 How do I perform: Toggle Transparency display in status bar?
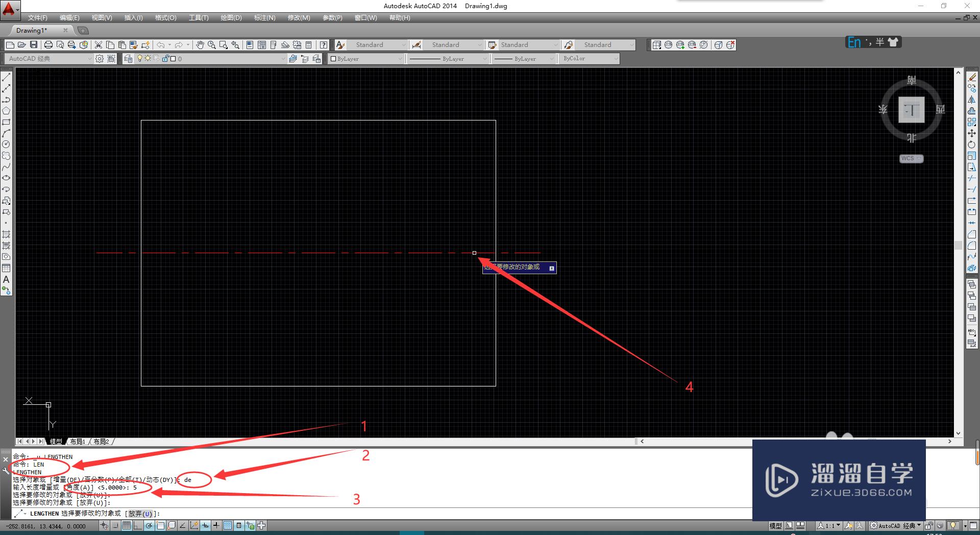[228, 525]
